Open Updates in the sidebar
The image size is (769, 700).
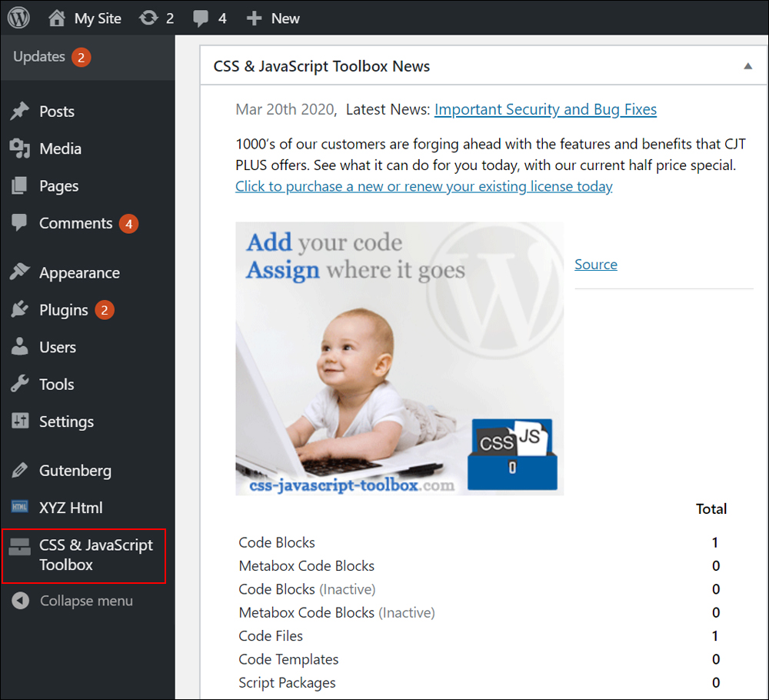39,56
